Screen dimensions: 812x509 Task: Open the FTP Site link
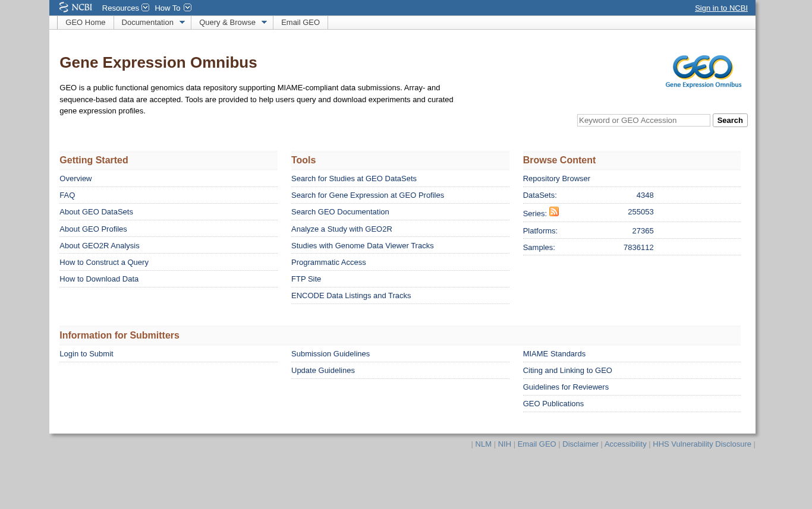point(306,279)
